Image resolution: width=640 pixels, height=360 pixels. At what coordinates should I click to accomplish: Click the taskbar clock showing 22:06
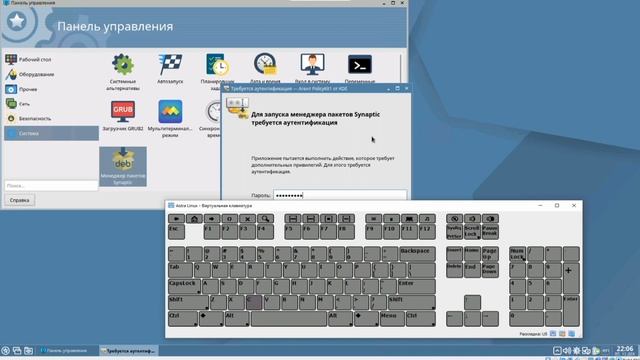(x=624, y=350)
